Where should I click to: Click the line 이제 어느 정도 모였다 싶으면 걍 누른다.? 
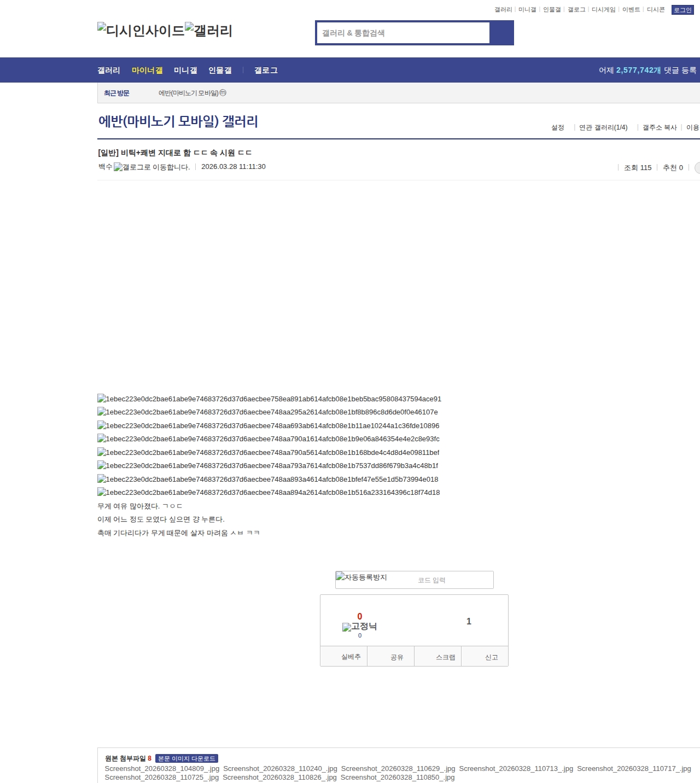(x=161, y=519)
